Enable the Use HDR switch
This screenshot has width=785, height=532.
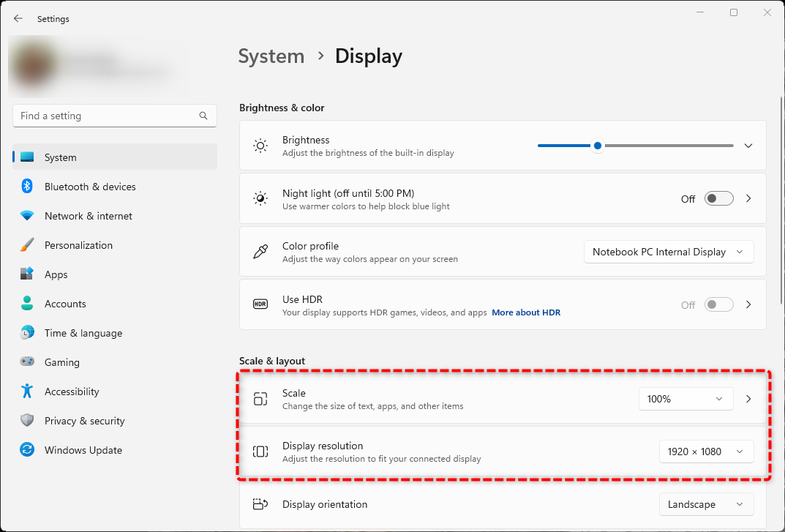[718, 304]
